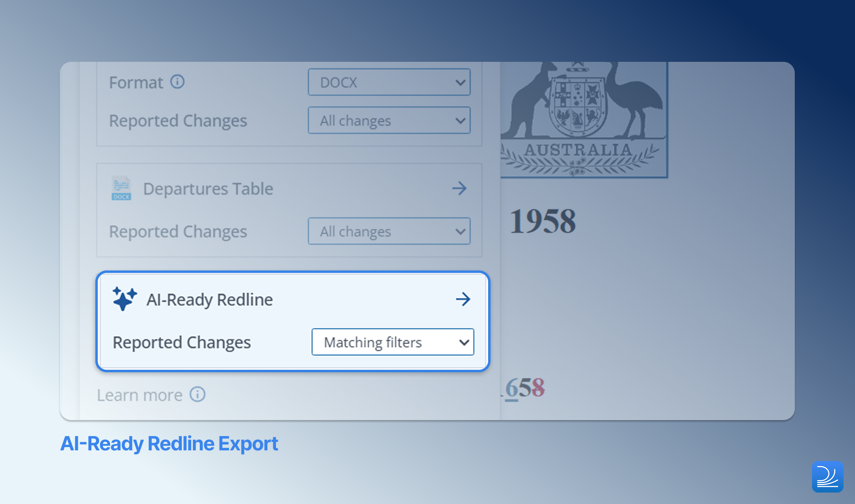Click the app logo in the bottom-right corner

click(828, 477)
